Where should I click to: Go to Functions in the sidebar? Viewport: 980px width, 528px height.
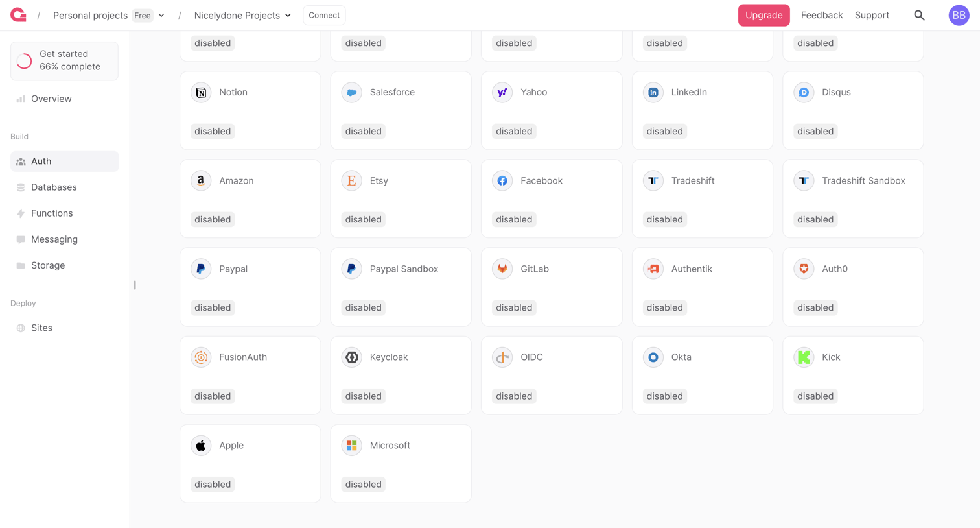65,213
